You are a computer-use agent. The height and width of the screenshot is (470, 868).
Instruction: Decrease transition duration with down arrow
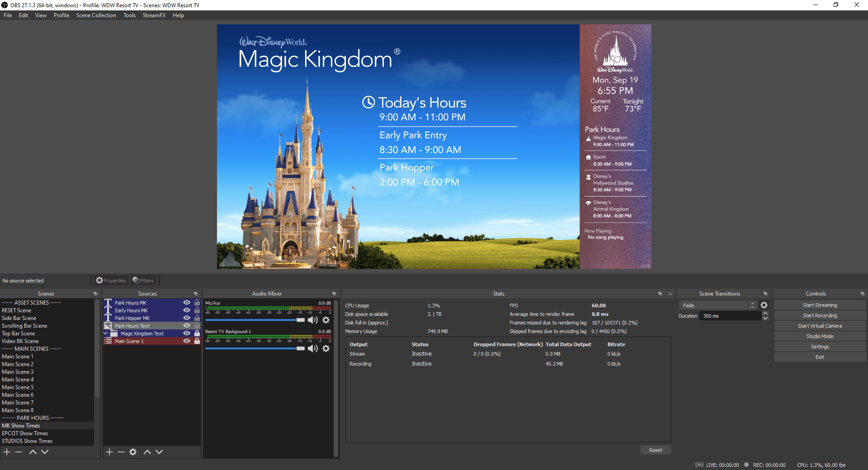point(765,318)
